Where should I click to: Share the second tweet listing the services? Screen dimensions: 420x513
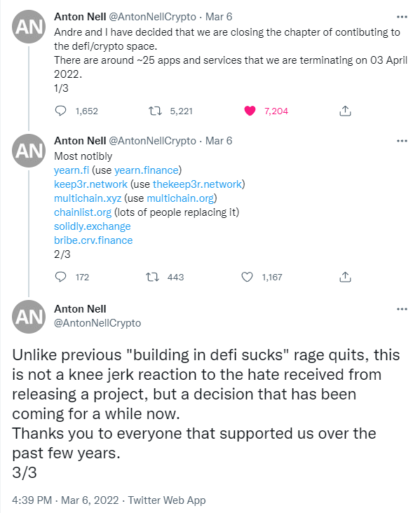[x=345, y=277]
